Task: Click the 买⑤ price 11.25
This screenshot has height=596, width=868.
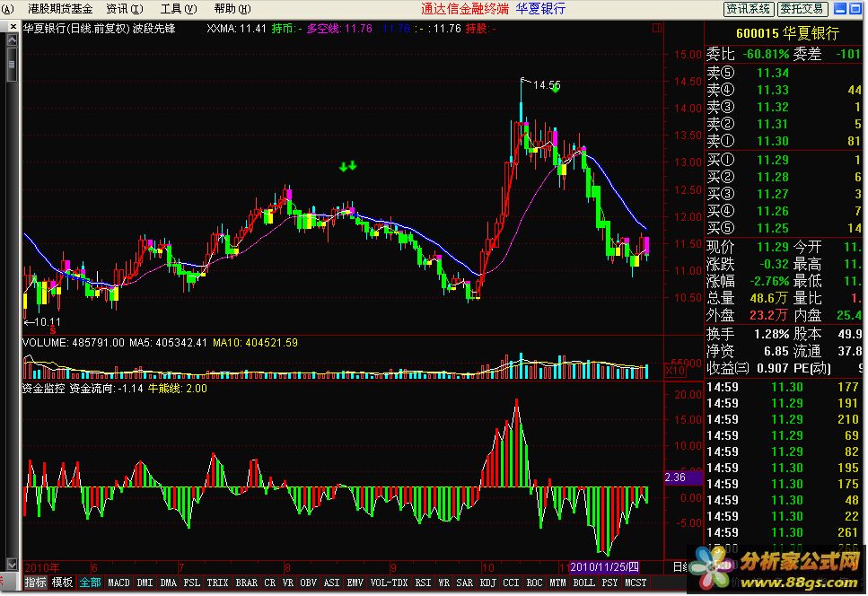Action: coord(772,228)
